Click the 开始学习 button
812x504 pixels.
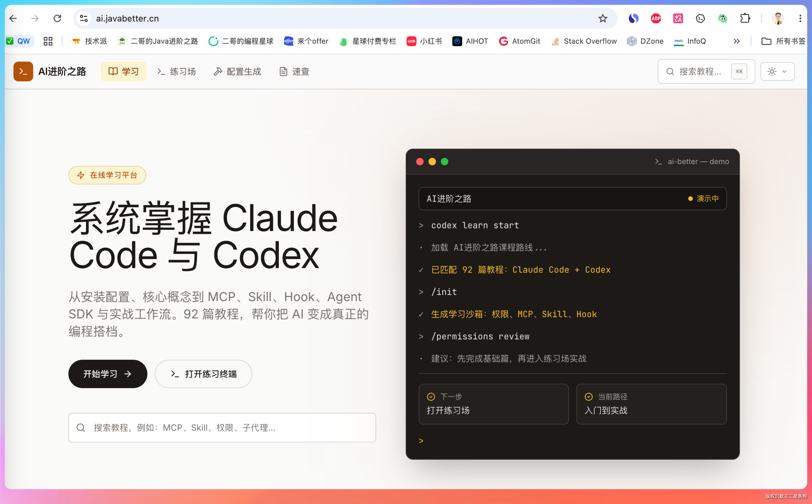coord(108,374)
